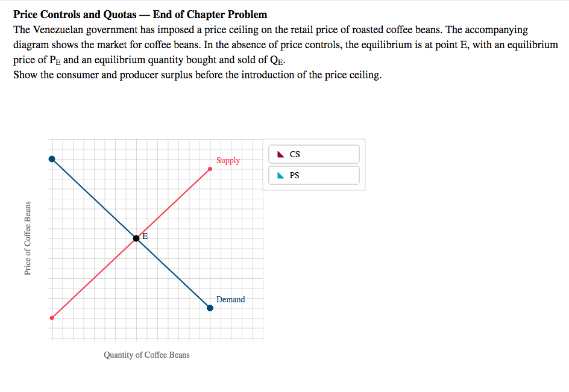Activate the PS surplus tool button

pyautogui.click(x=313, y=175)
